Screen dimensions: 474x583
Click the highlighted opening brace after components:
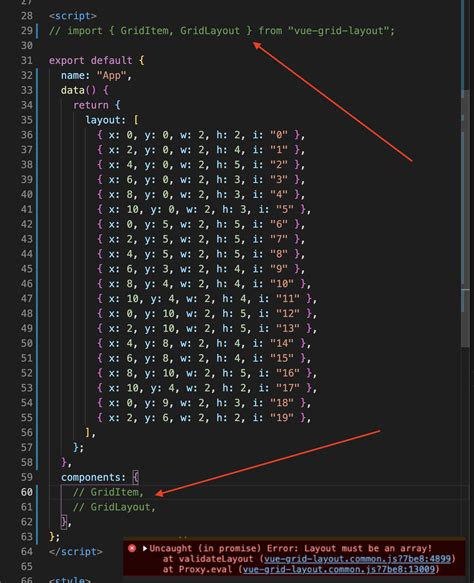(x=136, y=477)
